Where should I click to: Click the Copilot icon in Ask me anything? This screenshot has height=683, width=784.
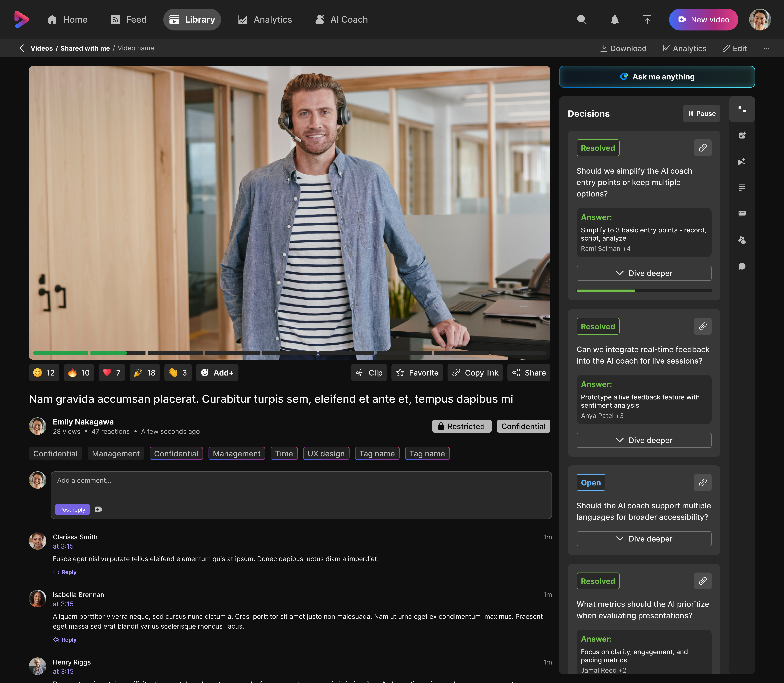pos(624,77)
